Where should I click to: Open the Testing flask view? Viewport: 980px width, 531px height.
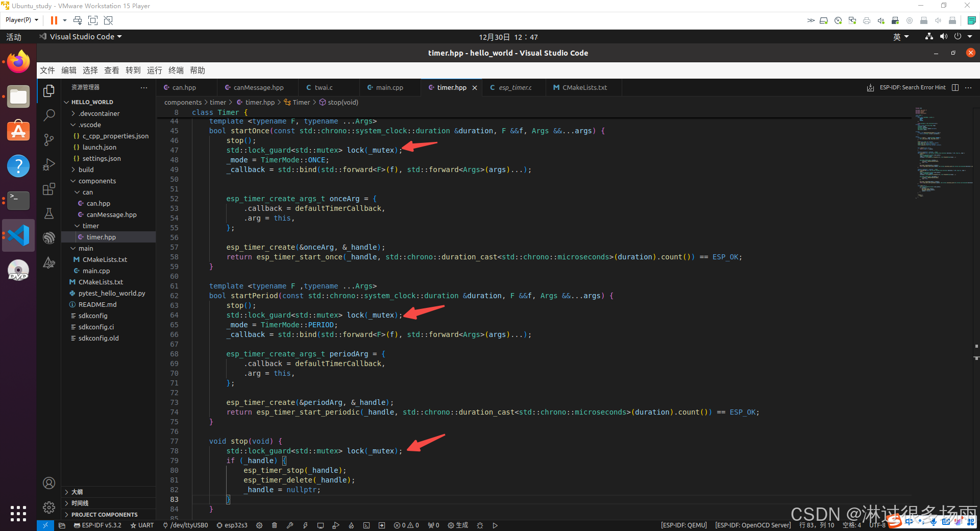[x=49, y=213]
